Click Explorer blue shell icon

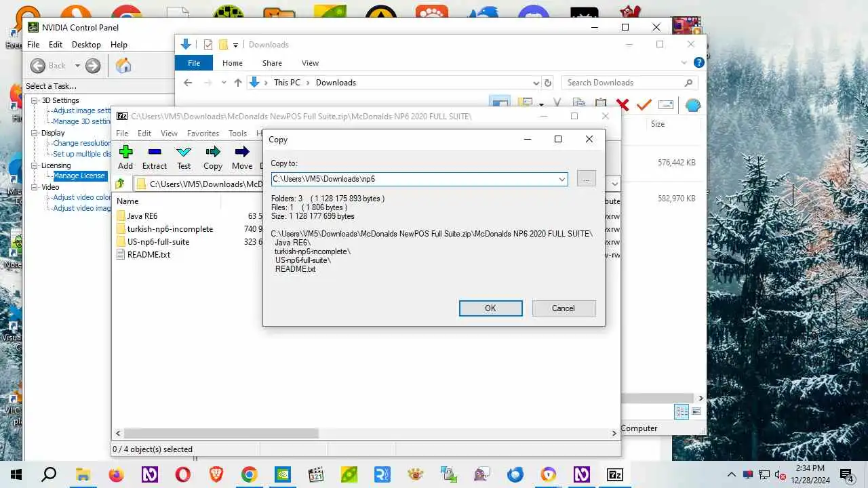(692, 105)
